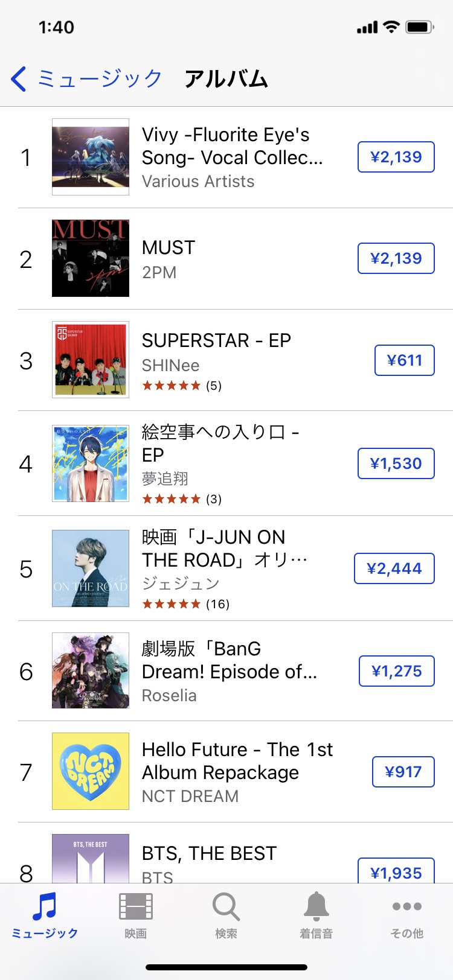Viewport: 453px width, 980px height.
Task: Select the 絵空事への入り口 EP title
Action: [x=220, y=443]
